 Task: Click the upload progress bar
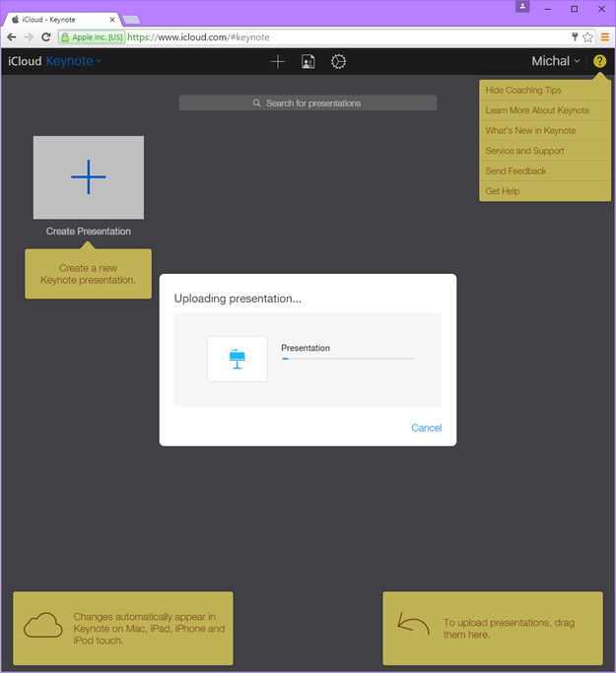(x=348, y=359)
